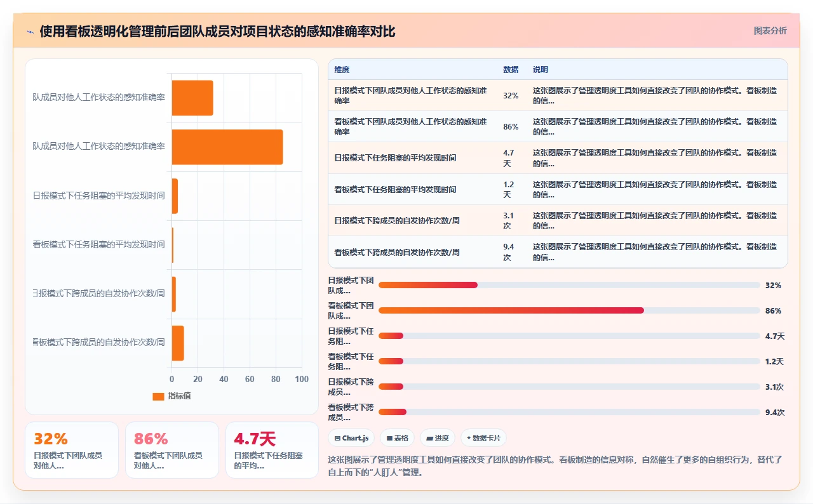The image size is (813, 504).
Task: Click the 86% orange chart bar
Action: point(227,147)
